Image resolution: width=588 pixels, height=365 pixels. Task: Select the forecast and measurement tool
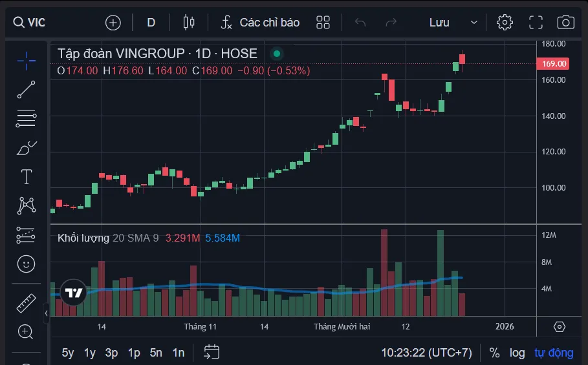[x=27, y=235]
